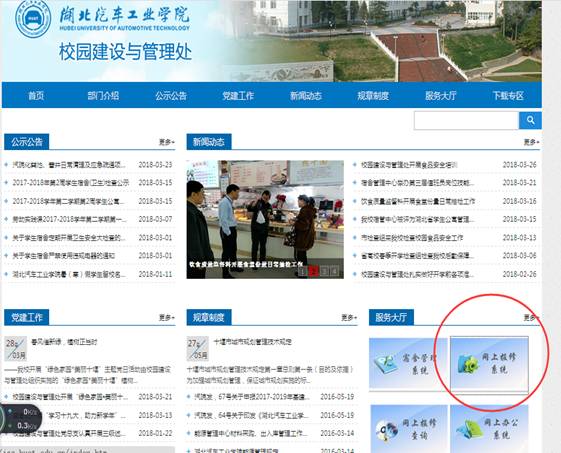Viewport: 561px width, 453px height.
Task: Show slide 1 of the news slideshow
Action: pos(303,272)
